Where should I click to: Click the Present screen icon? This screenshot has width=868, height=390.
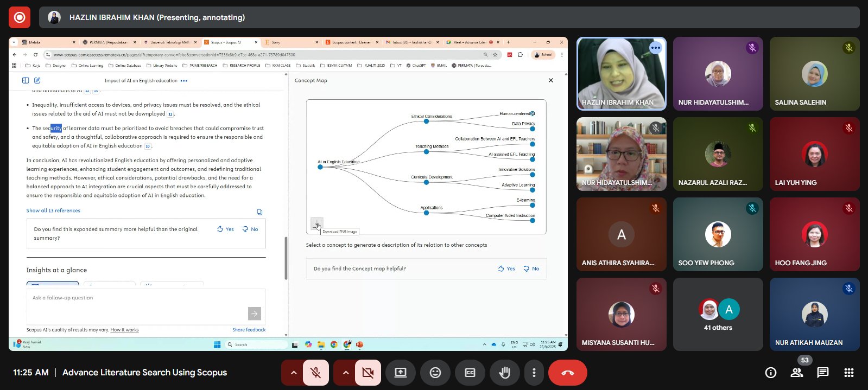(x=400, y=373)
